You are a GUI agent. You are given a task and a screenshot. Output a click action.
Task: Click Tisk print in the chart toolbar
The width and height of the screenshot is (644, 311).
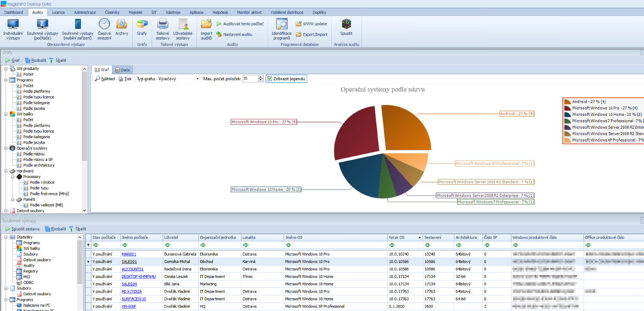(x=125, y=79)
